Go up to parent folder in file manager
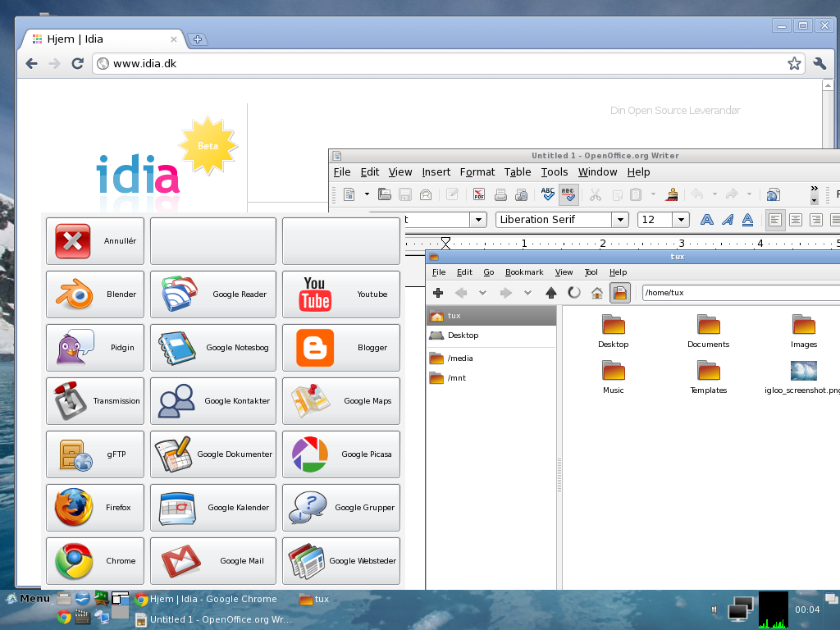 pos(550,293)
